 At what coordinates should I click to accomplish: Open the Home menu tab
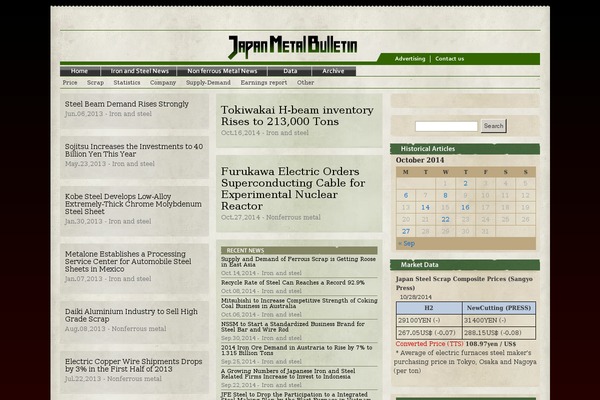(80, 71)
